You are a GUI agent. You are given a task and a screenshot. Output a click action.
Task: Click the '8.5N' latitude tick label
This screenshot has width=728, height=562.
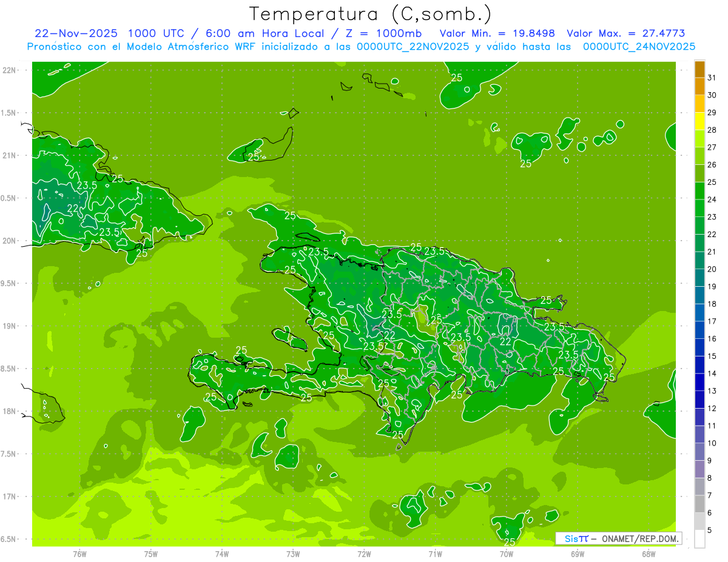click(7, 369)
